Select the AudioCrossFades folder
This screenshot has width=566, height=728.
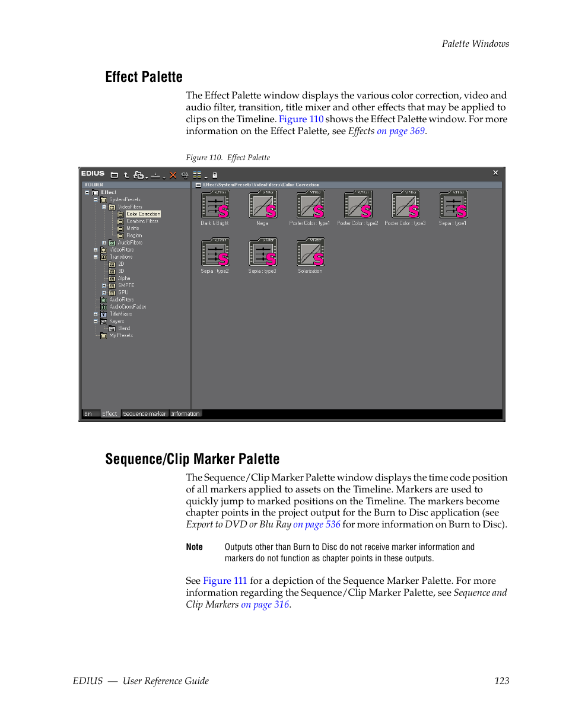coord(128,307)
